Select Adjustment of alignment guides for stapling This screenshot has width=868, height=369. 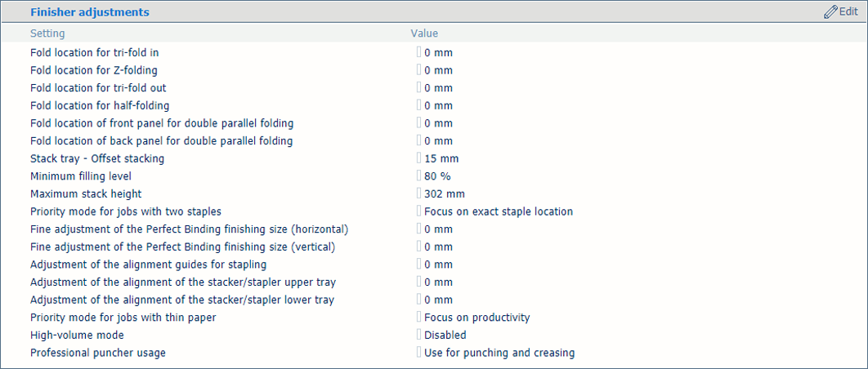149,265
